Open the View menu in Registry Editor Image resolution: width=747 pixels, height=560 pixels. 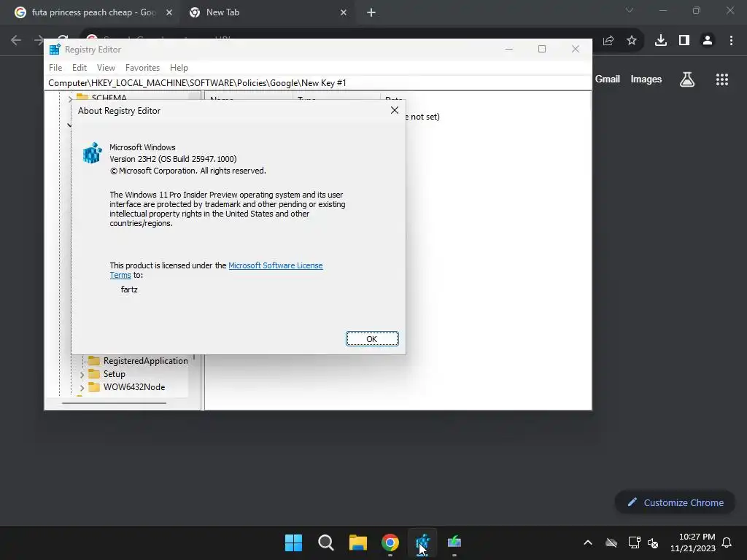coord(106,68)
